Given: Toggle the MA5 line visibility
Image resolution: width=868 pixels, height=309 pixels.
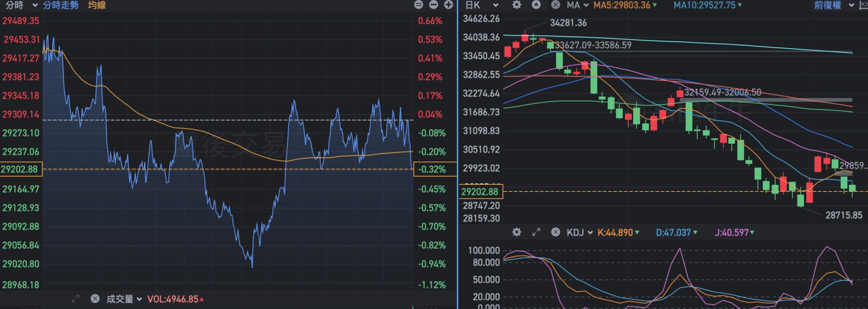Looking at the screenshot, I should point(625,5).
